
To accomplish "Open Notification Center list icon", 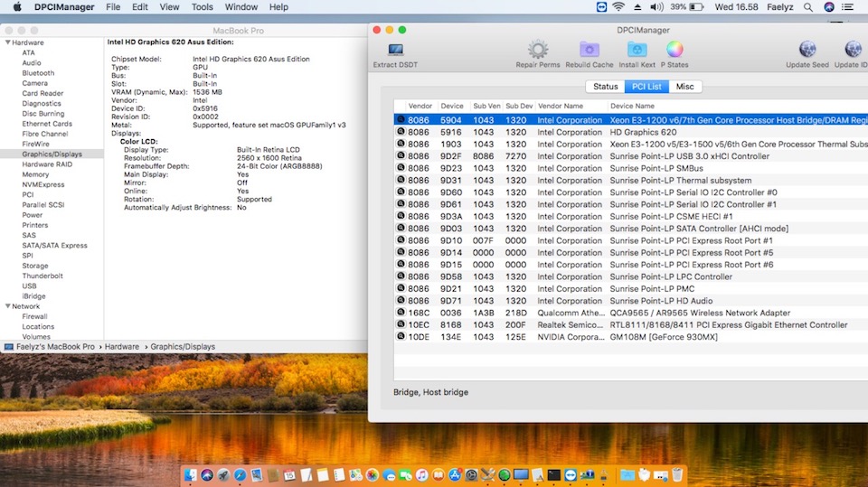I will click(847, 7).
